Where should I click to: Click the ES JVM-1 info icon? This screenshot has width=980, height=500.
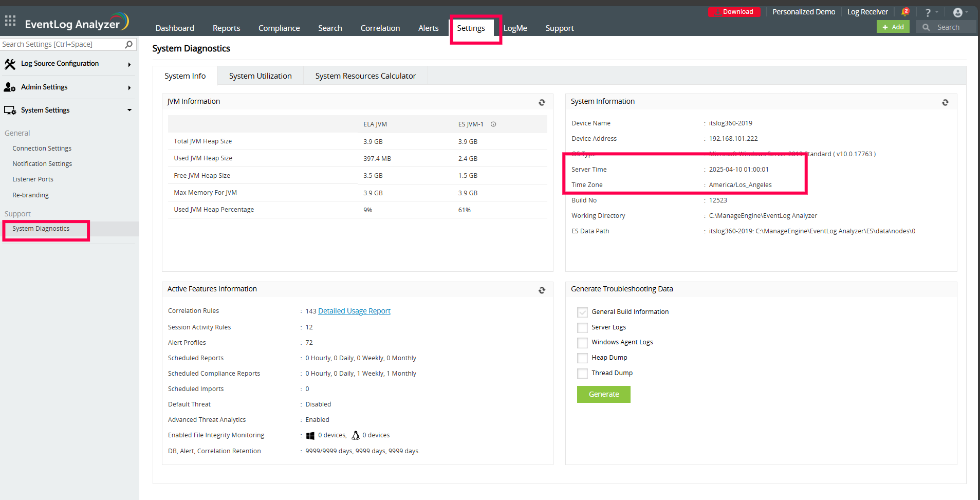coord(493,124)
